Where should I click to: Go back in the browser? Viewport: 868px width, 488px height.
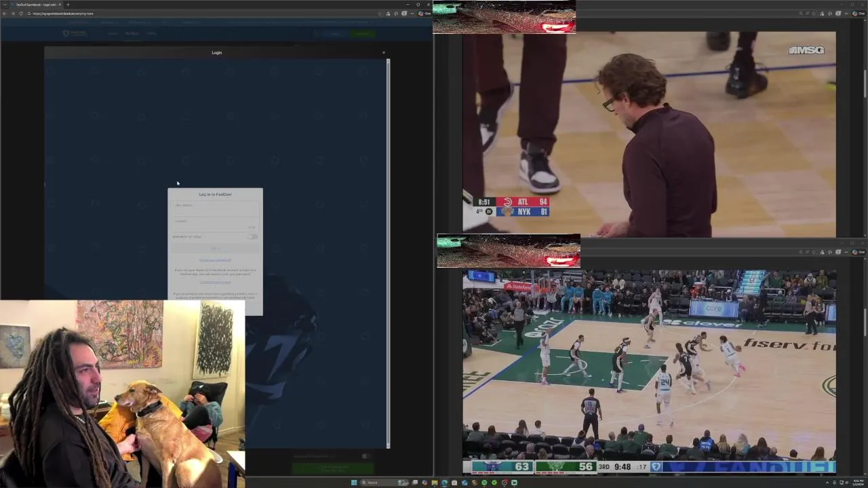pyautogui.click(x=5, y=14)
